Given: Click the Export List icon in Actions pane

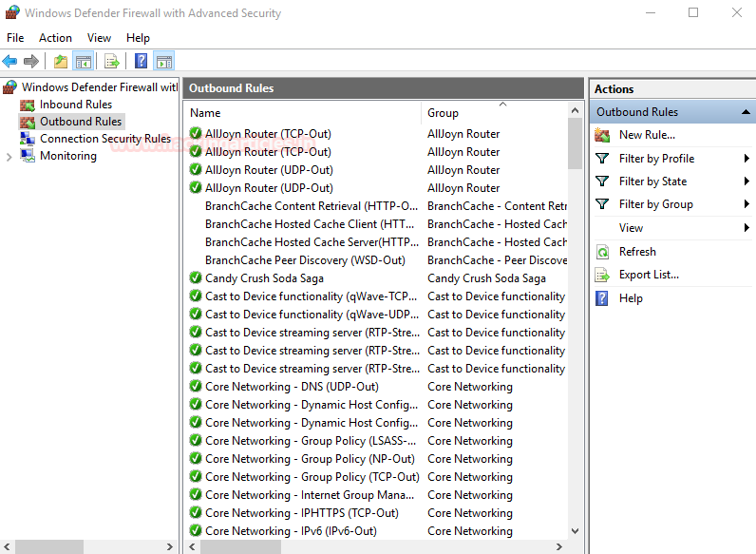Looking at the screenshot, I should (602, 275).
